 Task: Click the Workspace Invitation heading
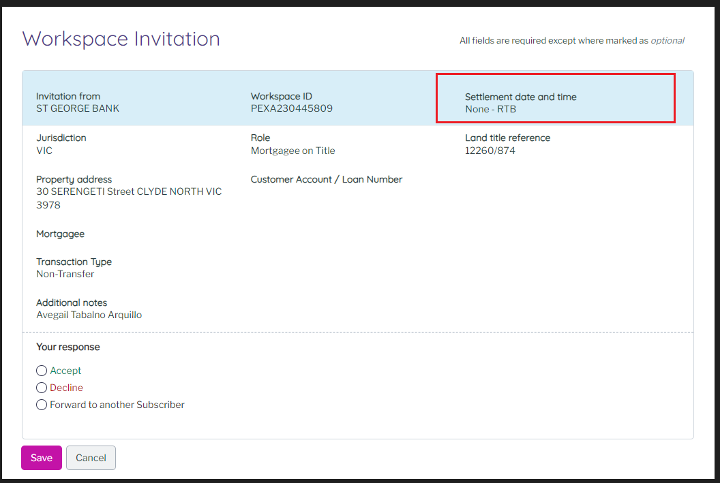(x=121, y=39)
